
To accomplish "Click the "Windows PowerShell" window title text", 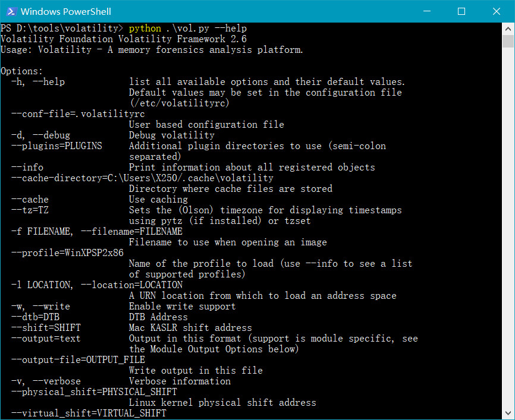I will 65,12.
